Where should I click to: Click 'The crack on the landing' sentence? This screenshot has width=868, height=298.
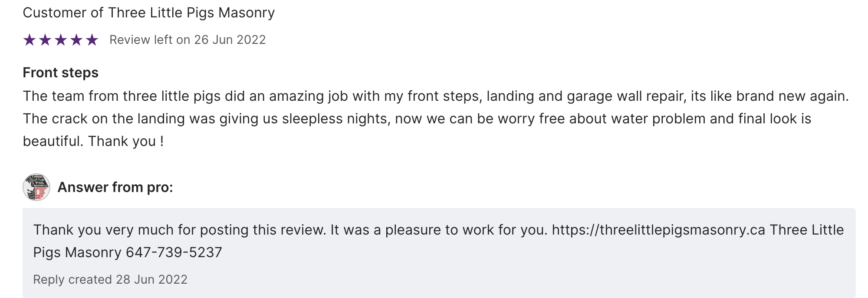104,119
